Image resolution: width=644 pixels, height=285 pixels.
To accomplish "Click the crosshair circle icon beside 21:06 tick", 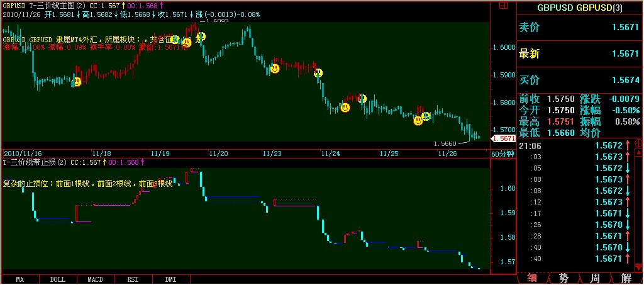I will [640, 143].
